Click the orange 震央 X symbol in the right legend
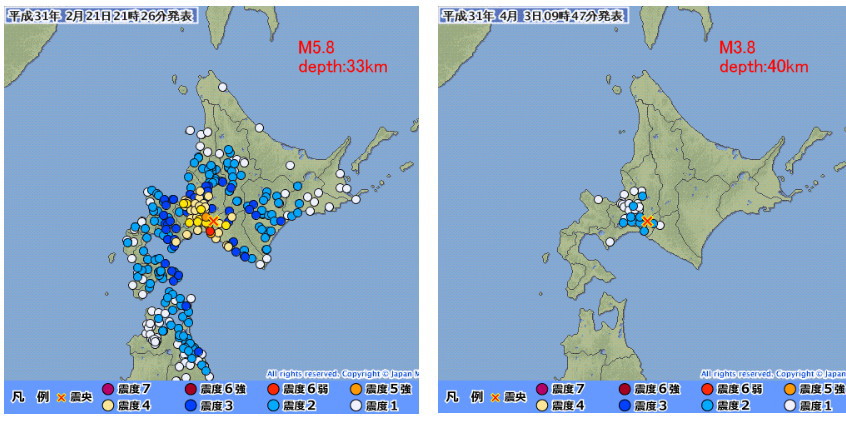The width and height of the screenshot is (846, 422). pyautogui.click(x=495, y=398)
